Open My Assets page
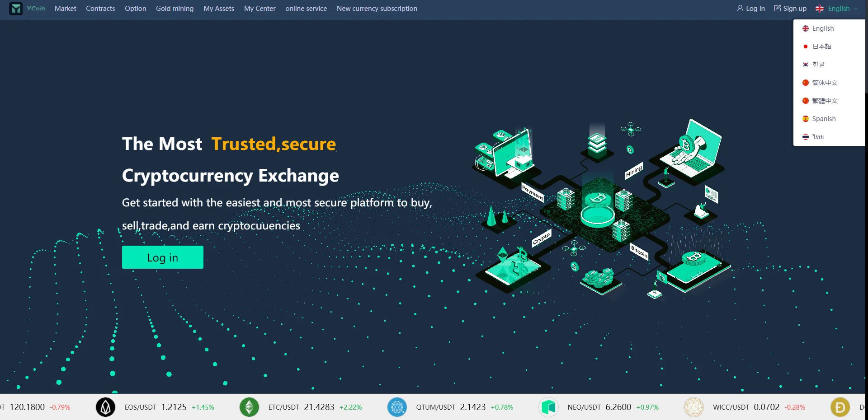Screen dimensions: 868x420 click(x=219, y=9)
